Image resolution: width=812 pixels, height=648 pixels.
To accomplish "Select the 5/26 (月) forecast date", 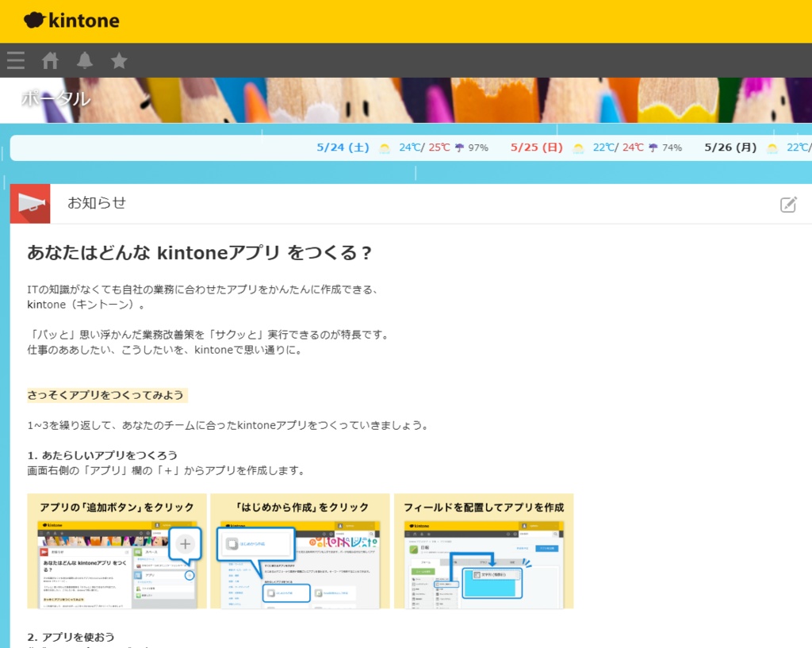I will (730, 148).
